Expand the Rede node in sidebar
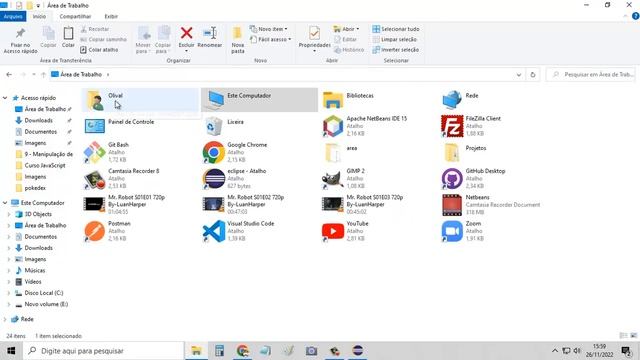 [x=5, y=319]
